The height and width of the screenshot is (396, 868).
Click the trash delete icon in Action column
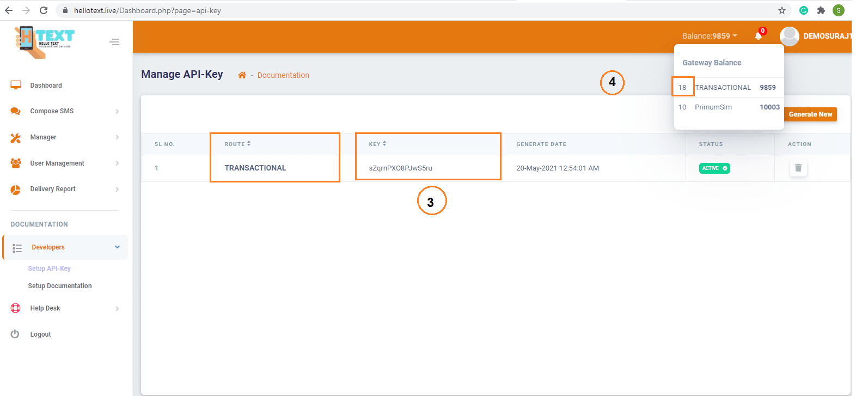tap(798, 168)
